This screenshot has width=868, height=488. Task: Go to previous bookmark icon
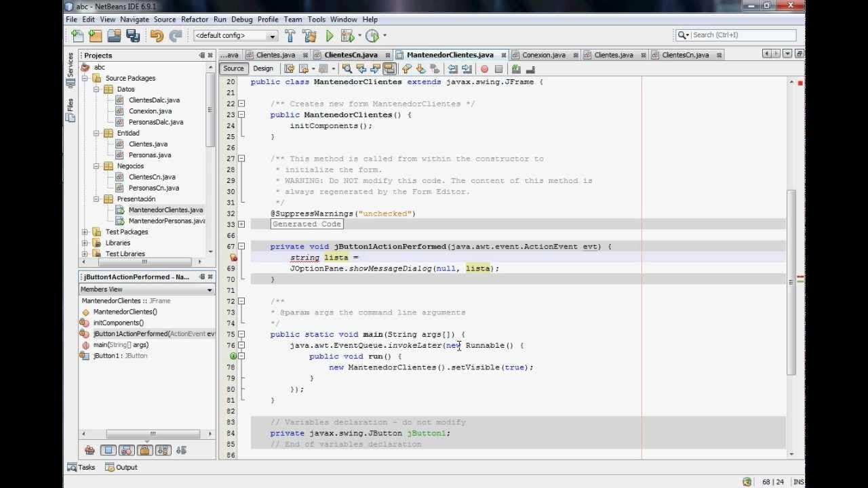pos(406,68)
